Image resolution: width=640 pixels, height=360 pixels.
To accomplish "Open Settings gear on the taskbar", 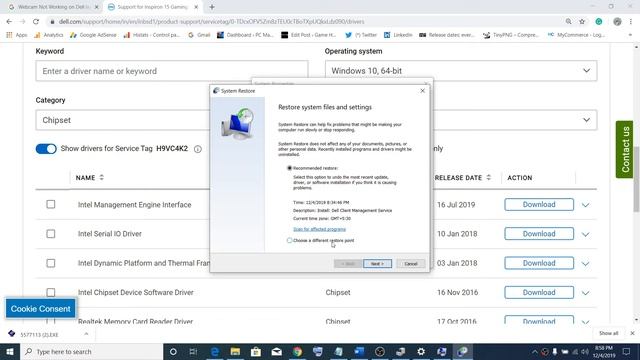I will pos(421,351).
